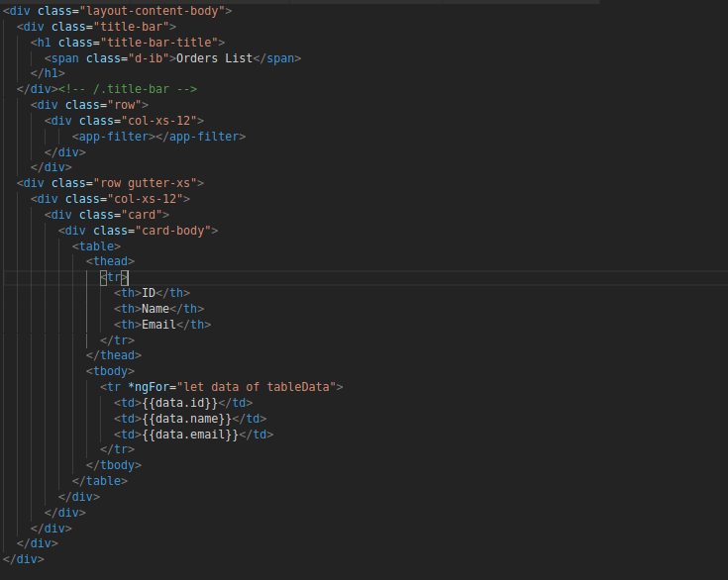Click the "row gutter-xs" class string
Viewport: 728px width, 580px height.
[146, 183]
